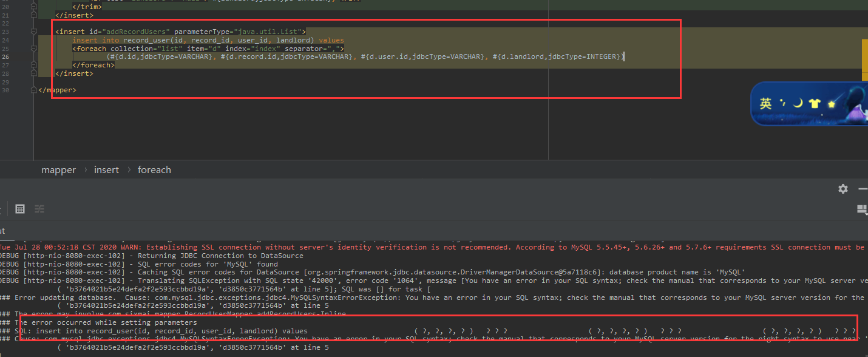This screenshot has height=357, width=868.
Task: Click the collection="list" attribute
Action: point(146,49)
